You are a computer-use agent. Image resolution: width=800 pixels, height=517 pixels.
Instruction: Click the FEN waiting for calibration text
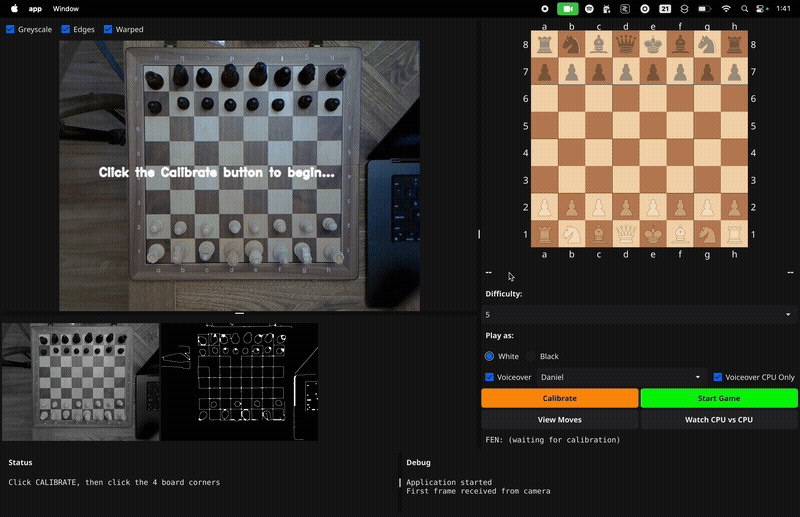tap(553, 439)
